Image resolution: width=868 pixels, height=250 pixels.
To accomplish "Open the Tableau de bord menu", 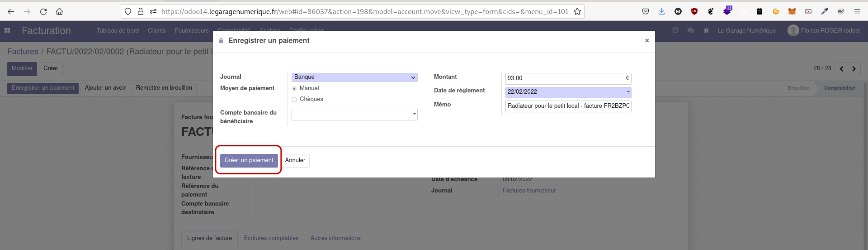I will (118, 30).
